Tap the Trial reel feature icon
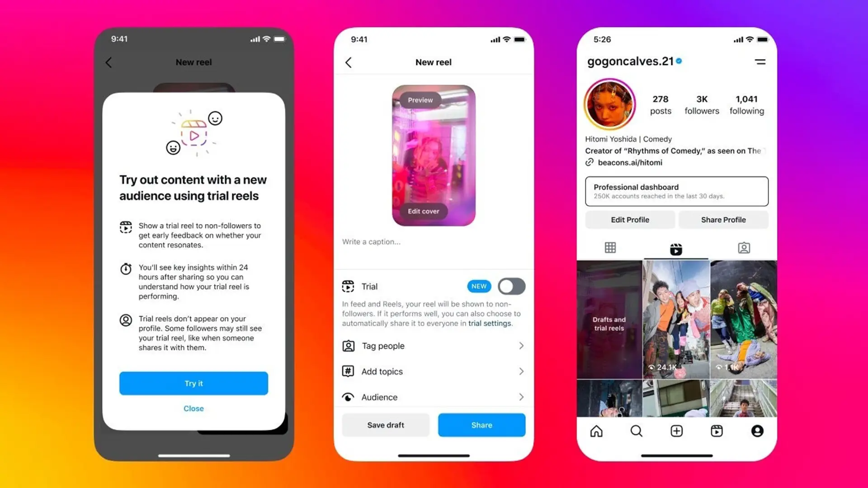Viewport: 868px width, 488px height. [x=349, y=286]
